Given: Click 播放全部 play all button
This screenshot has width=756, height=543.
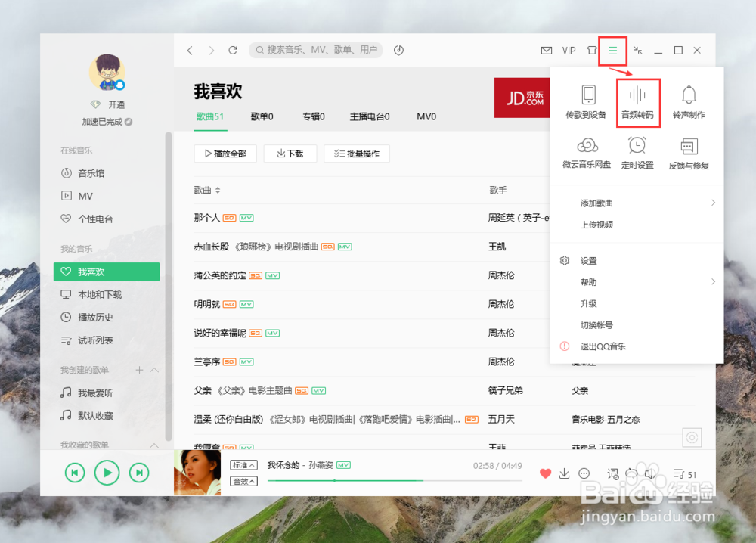Looking at the screenshot, I should pyautogui.click(x=225, y=154).
